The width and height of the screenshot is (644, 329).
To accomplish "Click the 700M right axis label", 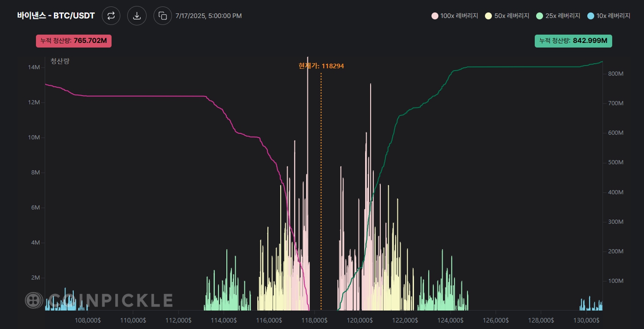I will click(616, 103).
